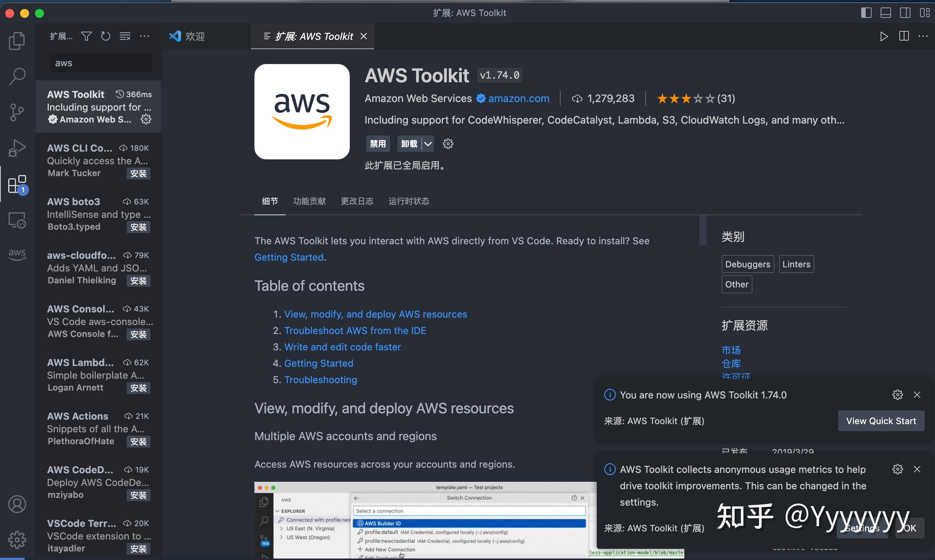Open the AWS panel in activity bar
Image resolution: width=935 pixels, height=560 pixels.
coord(17,254)
